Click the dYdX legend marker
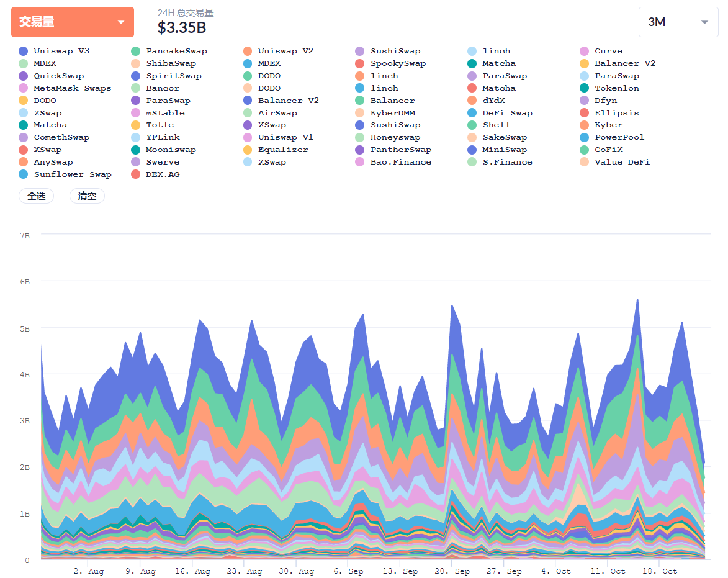 point(472,101)
